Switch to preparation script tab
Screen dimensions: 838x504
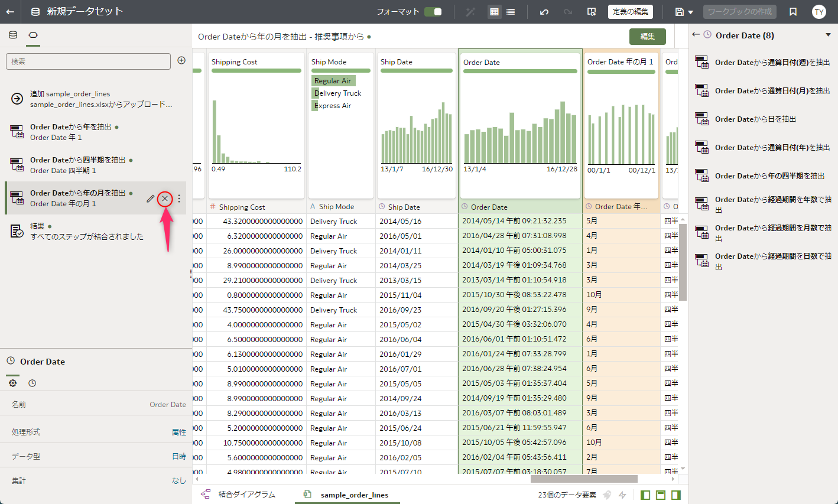coord(33,35)
